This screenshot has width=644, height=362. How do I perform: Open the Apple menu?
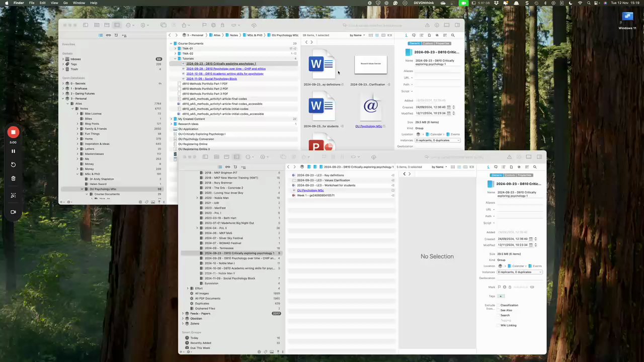tap(6, 3)
